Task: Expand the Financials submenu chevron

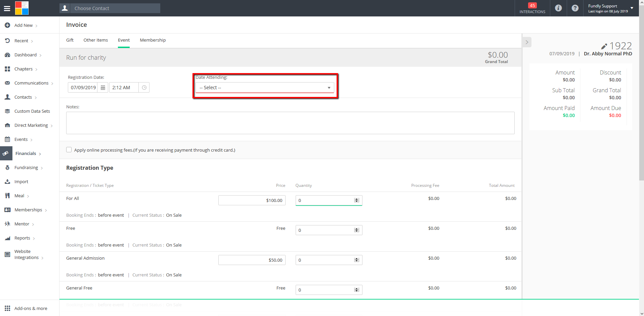Action: tap(40, 154)
